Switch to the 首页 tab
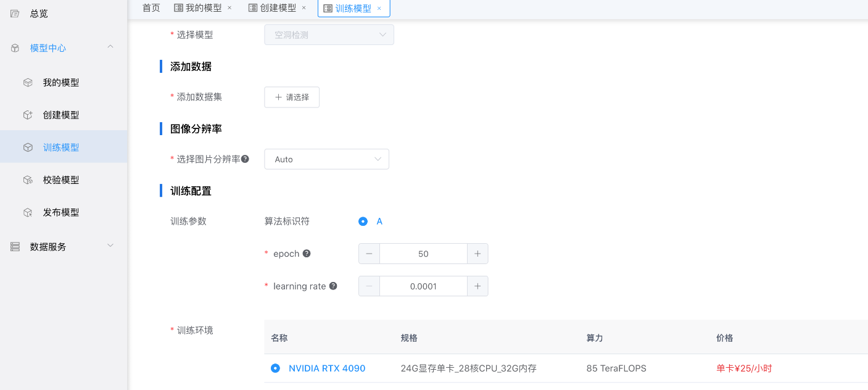The image size is (868, 390). click(151, 8)
